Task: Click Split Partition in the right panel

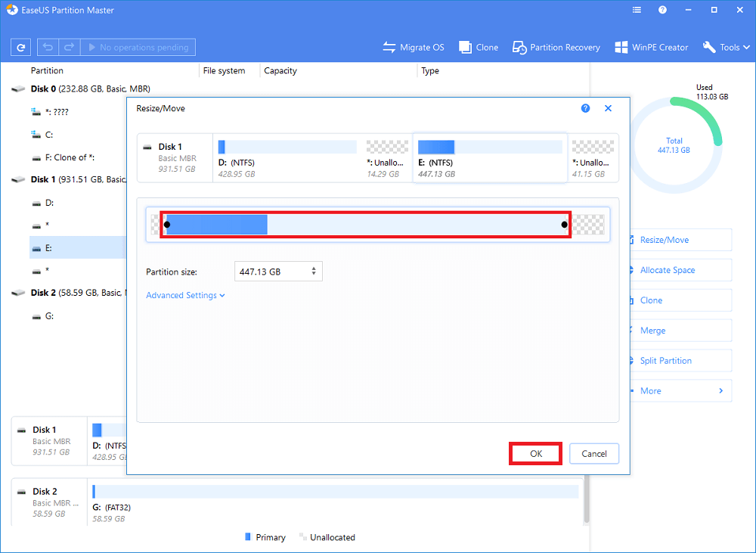Action: click(680, 360)
